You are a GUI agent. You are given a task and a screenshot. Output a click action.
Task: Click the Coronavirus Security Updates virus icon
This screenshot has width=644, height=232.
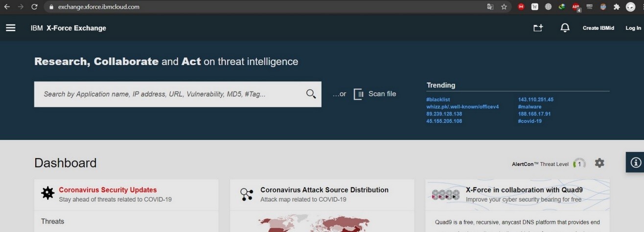(47, 194)
